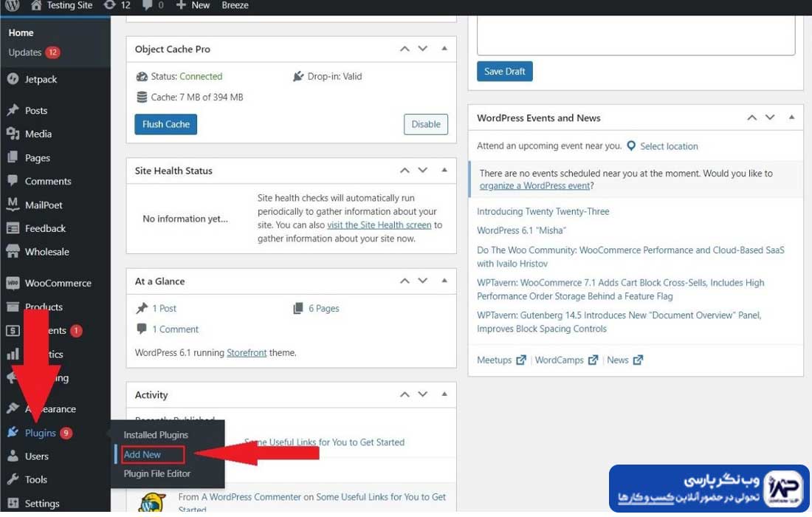The width and height of the screenshot is (812, 517).
Task: Open the Updates page in sidebar
Action: (34, 52)
